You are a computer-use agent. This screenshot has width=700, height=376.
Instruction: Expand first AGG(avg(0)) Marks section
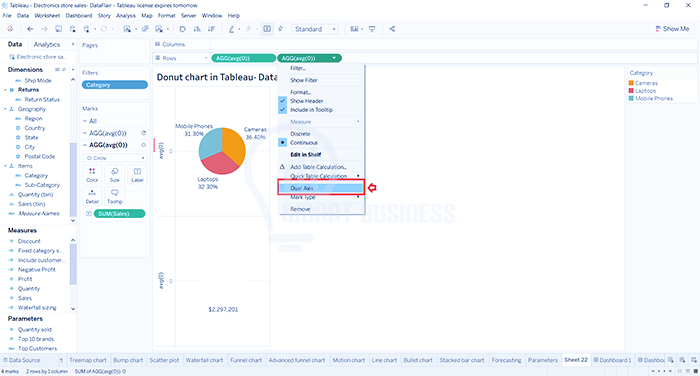coord(85,133)
